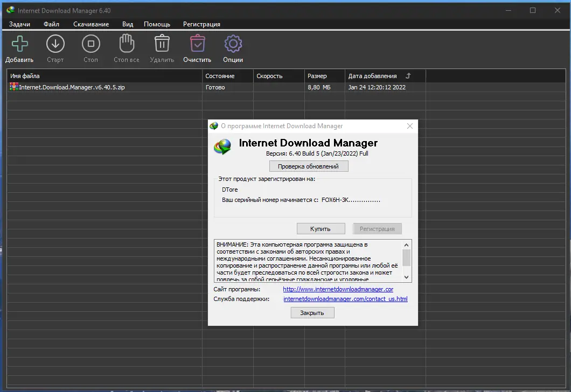Select the Удалить trash icon

click(162, 43)
